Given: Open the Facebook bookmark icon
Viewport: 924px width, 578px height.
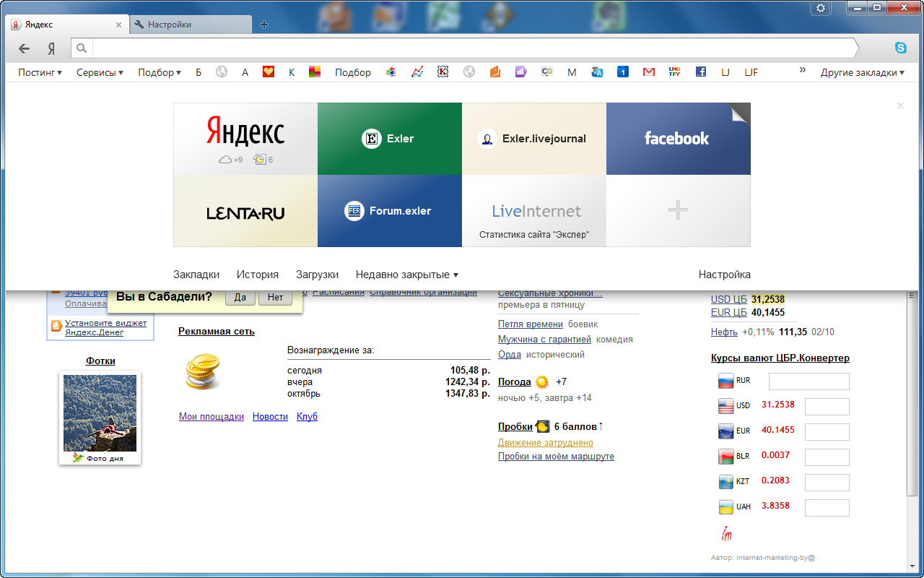Looking at the screenshot, I should pos(700,72).
